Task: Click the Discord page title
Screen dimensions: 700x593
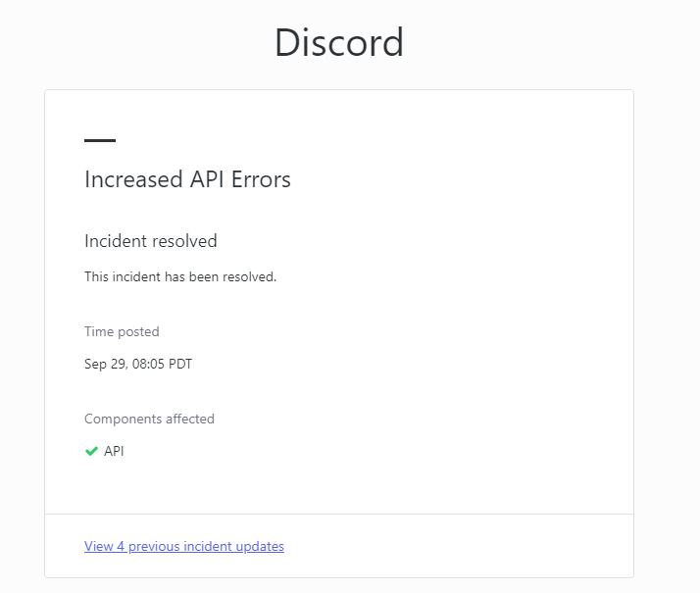Action: [x=338, y=43]
